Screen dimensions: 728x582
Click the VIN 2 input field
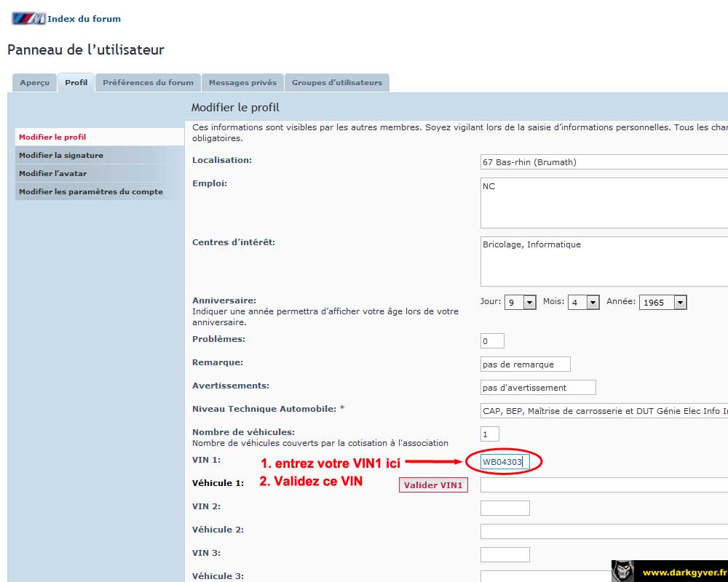click(505, 508)
